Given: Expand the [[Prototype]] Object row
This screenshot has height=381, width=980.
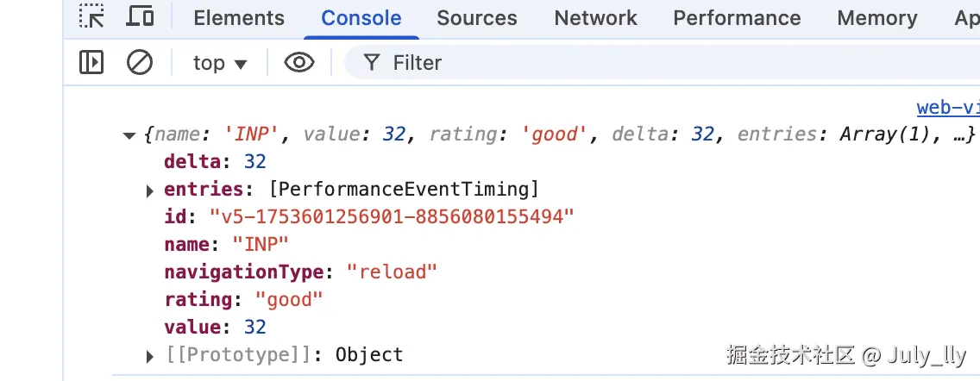Looking at the screenshot, I should pos(150,355).
